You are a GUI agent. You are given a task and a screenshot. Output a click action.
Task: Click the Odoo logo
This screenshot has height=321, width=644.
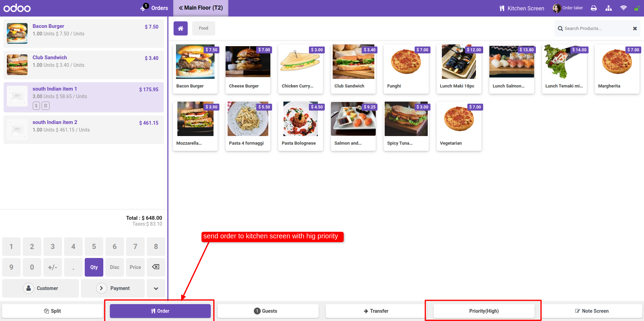tap(17, 8)
